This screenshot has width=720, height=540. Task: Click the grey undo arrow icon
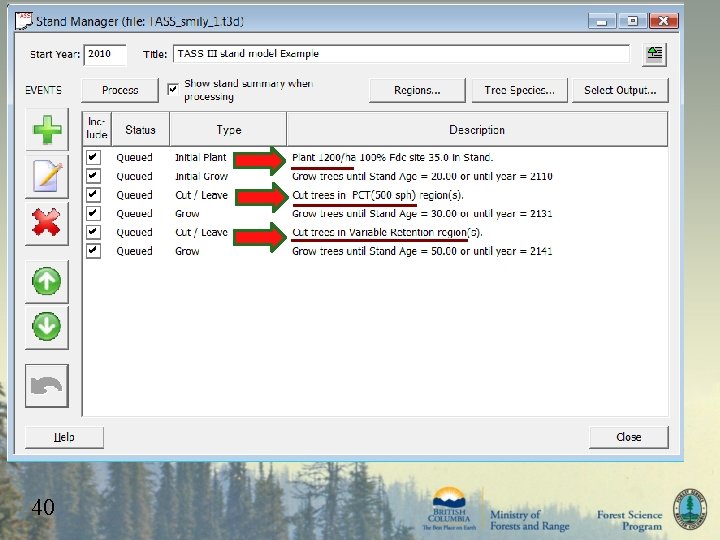(47, 386)
